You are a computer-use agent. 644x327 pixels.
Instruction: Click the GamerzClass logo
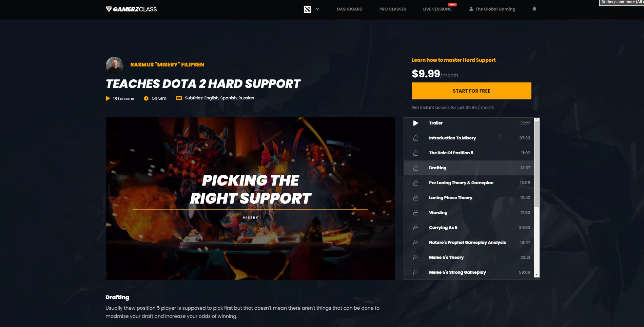click(x=131, y=9)
